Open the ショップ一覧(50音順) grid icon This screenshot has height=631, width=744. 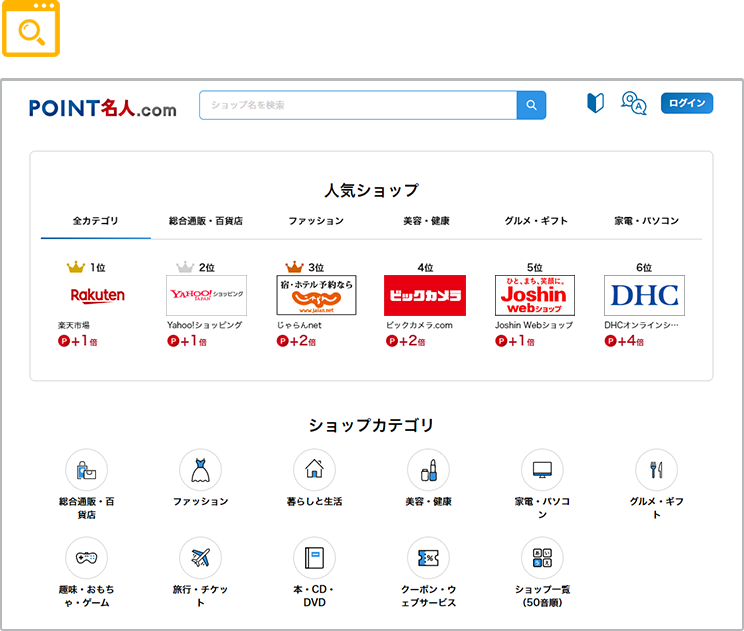[x=542, y=558]
